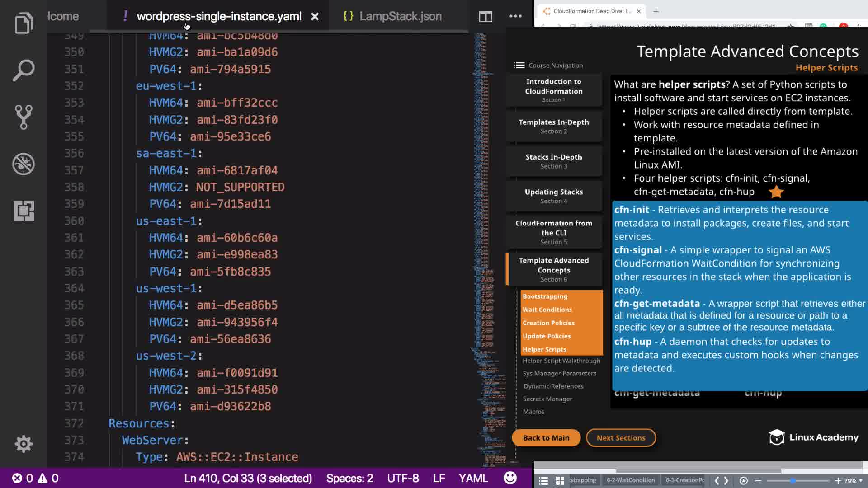Split the editor to the right
Viewport: 868px width, 488px height.
point(486,17)
